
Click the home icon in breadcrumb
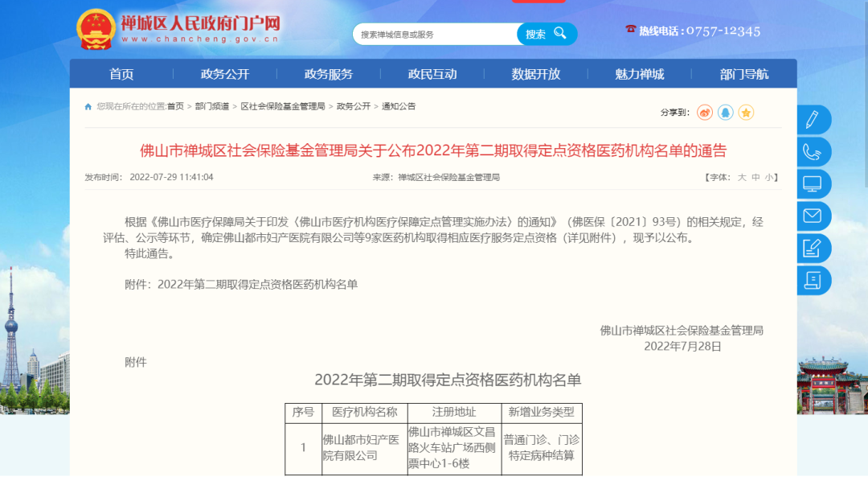[x=88, y=106]
